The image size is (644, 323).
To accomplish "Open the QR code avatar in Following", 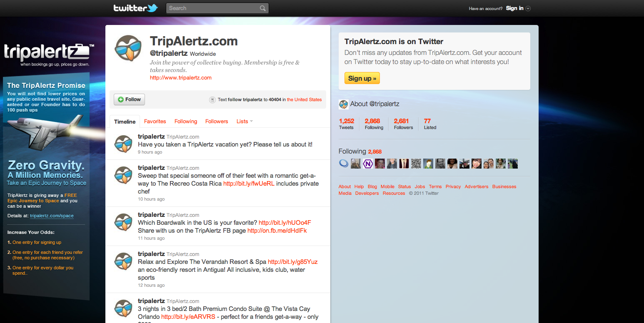I will 416,164.
